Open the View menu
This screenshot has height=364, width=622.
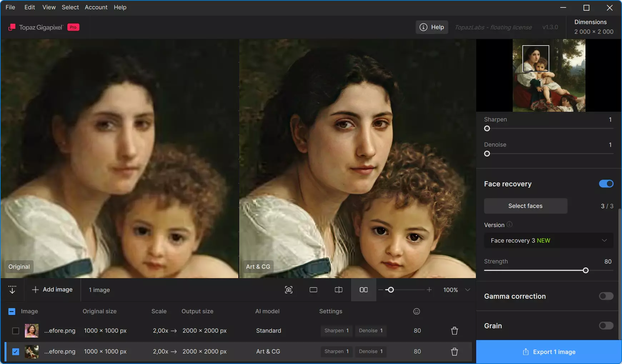(49, 7)
